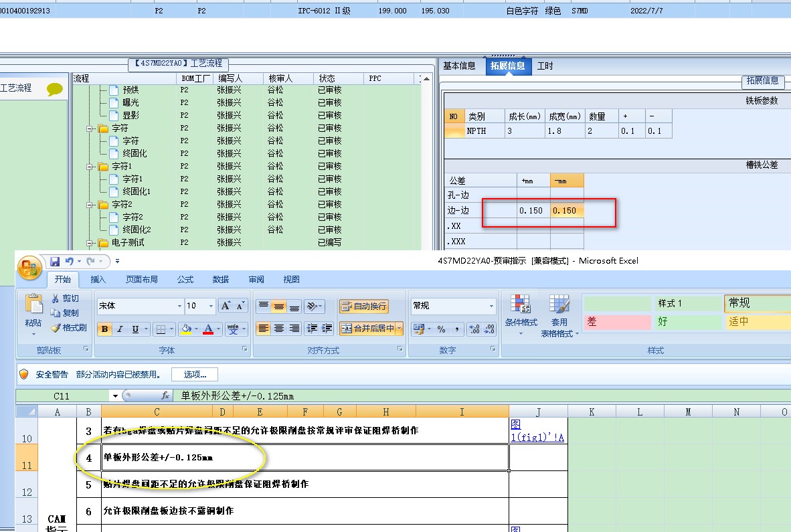The width and height of the screenshot is (791, 532).
Task: Switch to the 插入 ribbon tab
Action: [98, 279]
